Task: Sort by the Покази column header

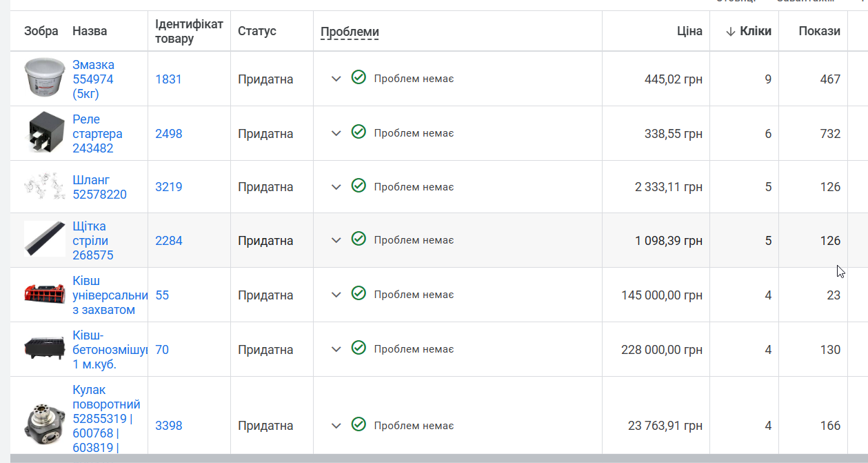Action: (820, 31)
